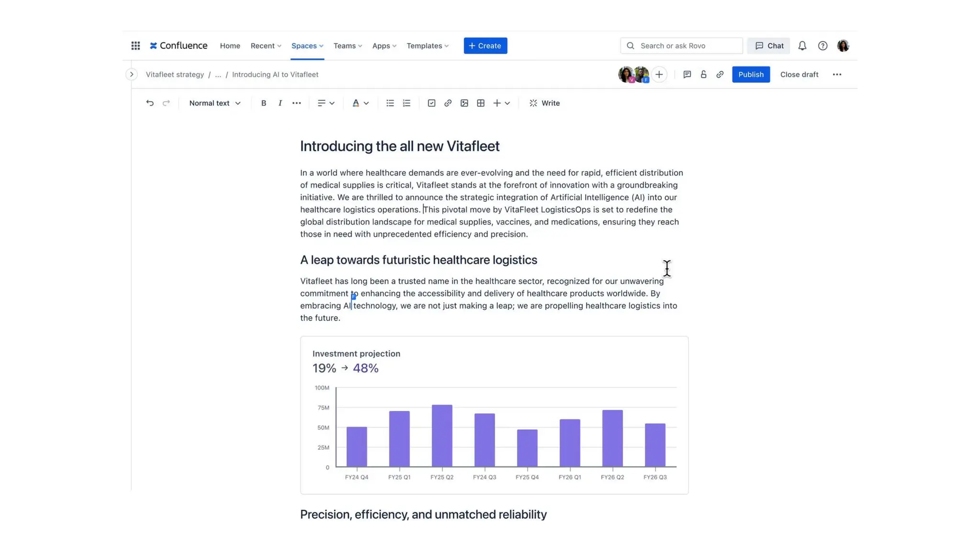
Task: Click the undo arrow icon
Action: [150, 103]
